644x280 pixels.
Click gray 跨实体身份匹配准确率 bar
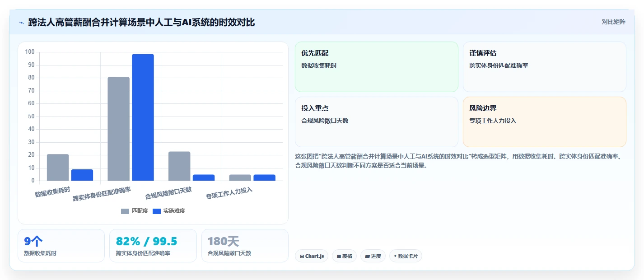tap(118, 129)
